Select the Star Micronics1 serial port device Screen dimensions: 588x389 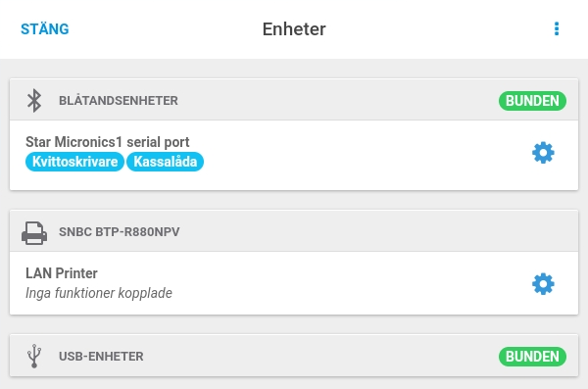[x=294, y=155]
